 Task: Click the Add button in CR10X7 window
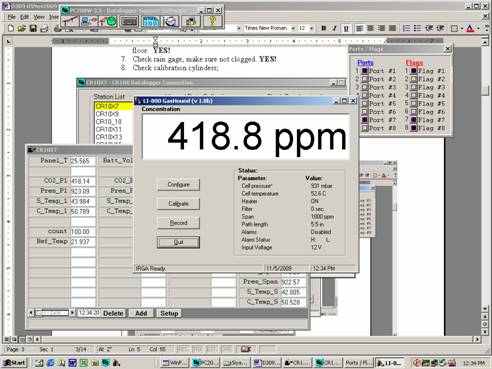click(x=141, y=313)
